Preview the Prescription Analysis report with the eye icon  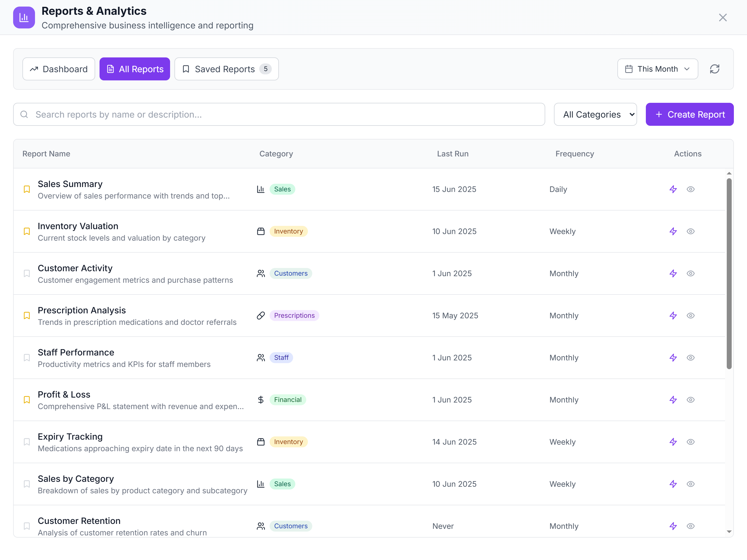[690, 316]
